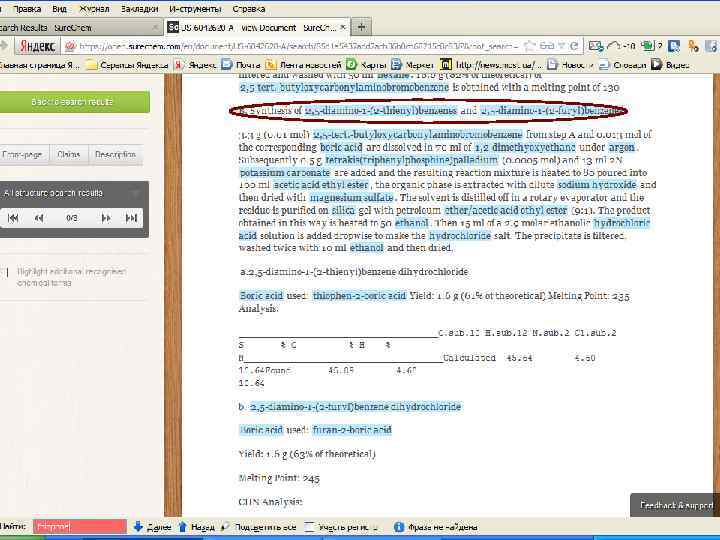Open Сервисы Яндекса bookmark folder
The image size is (720, 540).
pyautogui.click(x=127, y=65)
